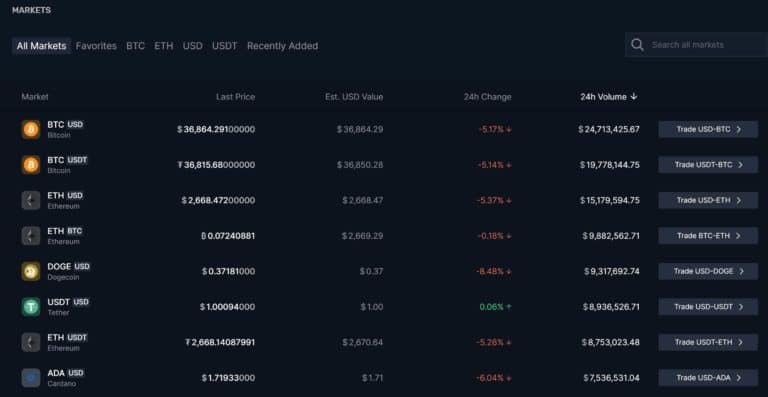This screenshot has width=768, height=397.
Task: Click the Bitcoin icon in BTC USDT row
Action: pos(31,165)
